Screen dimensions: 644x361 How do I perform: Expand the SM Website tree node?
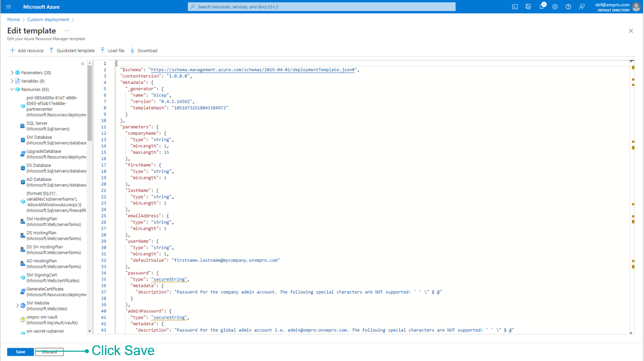coord(17,305)
